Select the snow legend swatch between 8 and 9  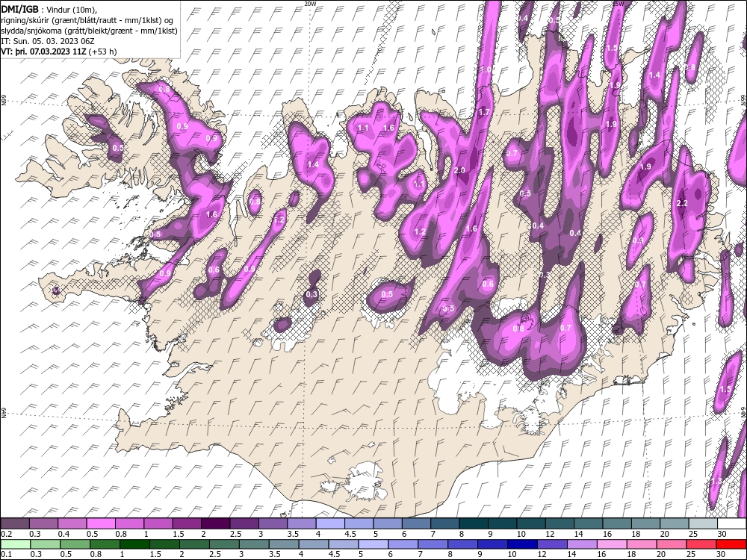pos(474,523)
